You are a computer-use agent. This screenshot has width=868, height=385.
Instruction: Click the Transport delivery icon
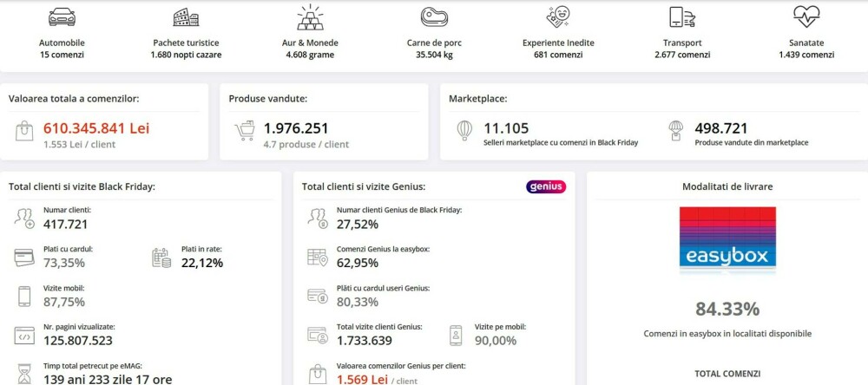coord(681,17)
